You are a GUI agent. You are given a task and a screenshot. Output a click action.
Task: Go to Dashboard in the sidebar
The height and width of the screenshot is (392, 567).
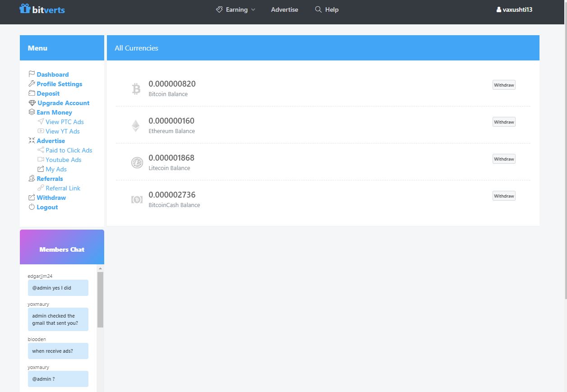[53, 74]
